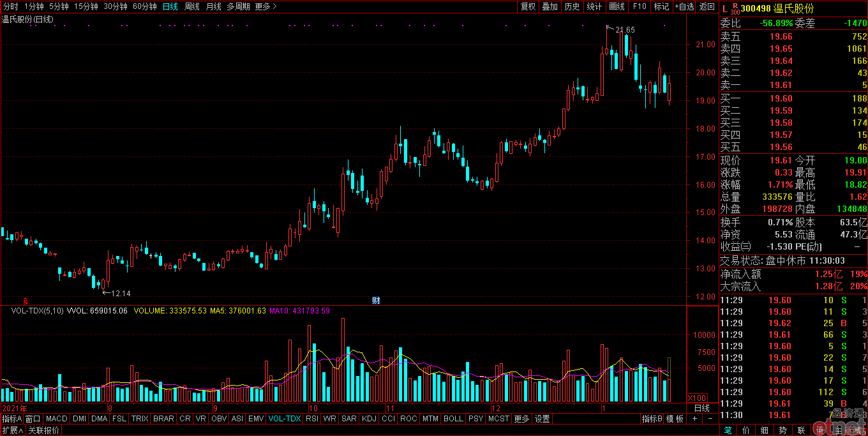Select the VOL-TDX indicator tab

(285, 419)
